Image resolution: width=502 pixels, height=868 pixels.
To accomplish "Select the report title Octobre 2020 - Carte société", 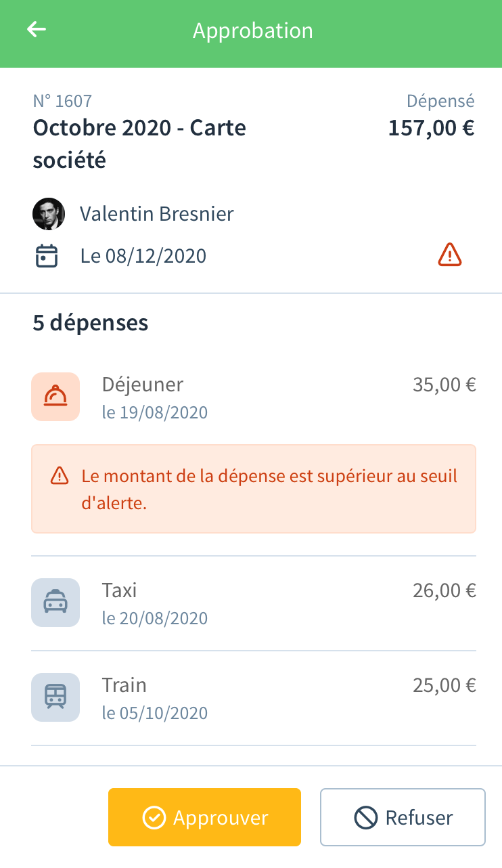I will click(x=139, y=144).
